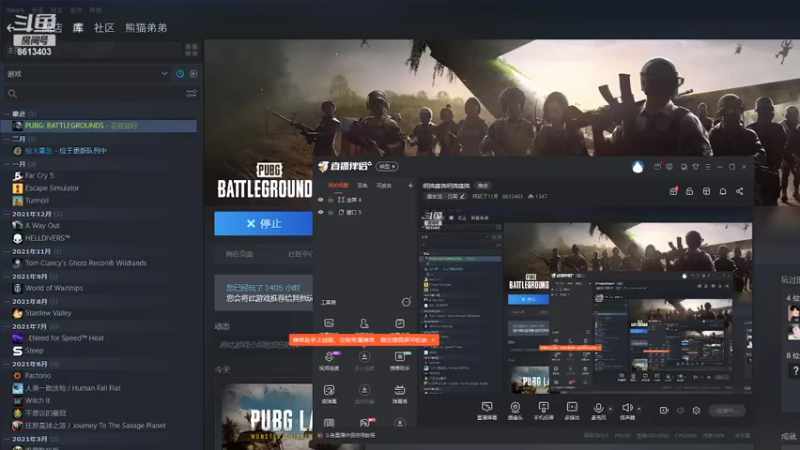Viewport: 800px width, 450px height.
Task: Click the Steam library search field
Action: [x=97, y=93]
